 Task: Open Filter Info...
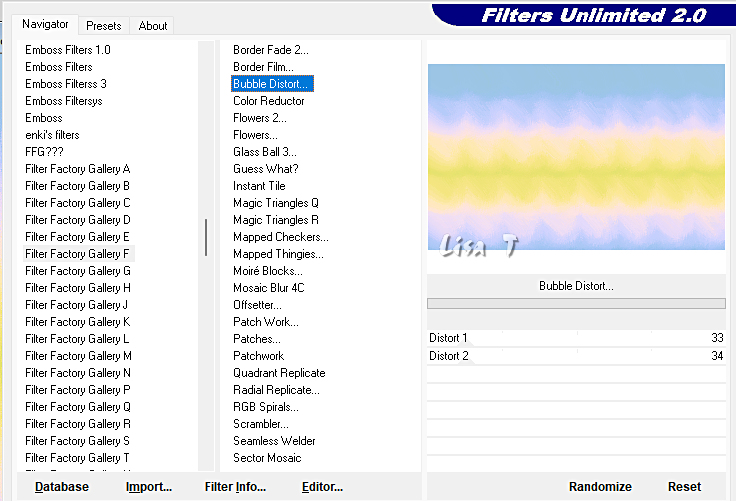[x=235, y=486]
